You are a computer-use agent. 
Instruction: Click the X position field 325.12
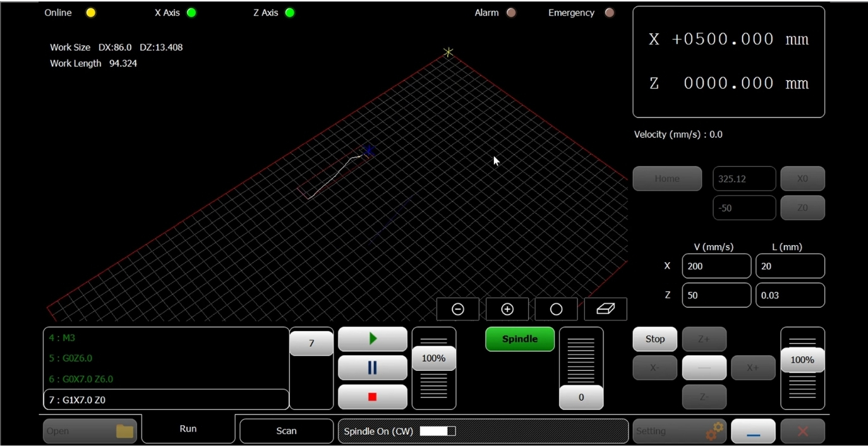click(x=744, y=179)
